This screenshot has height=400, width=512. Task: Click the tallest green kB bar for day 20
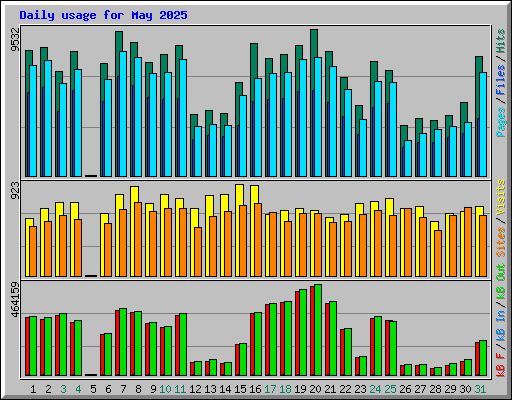318,330
